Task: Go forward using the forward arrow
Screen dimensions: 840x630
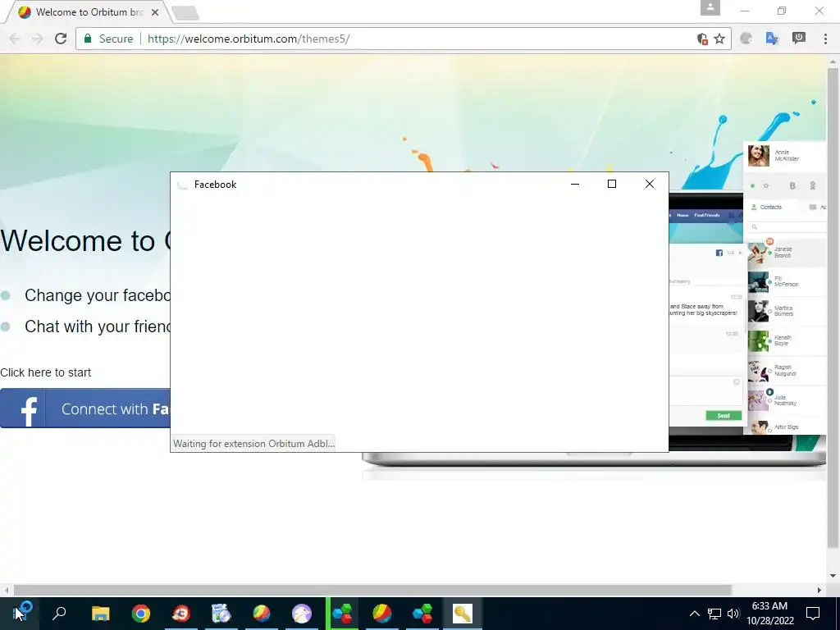Action: tap(37, 39)
